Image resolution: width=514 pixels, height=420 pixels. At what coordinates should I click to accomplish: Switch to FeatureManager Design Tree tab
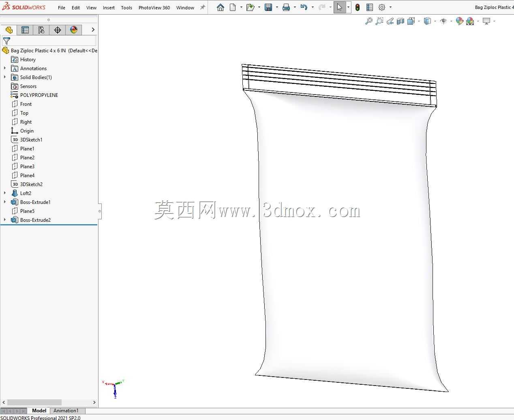tap(9, 30)
